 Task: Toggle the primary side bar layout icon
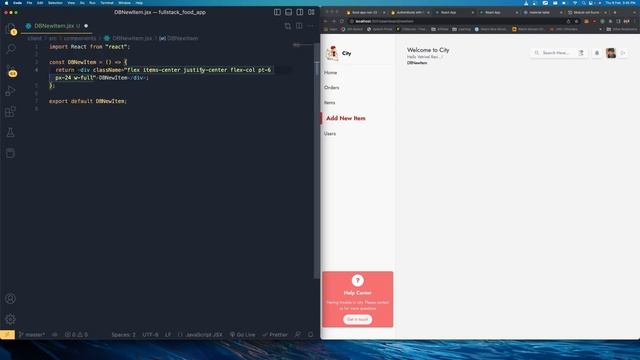[x=277, y=12]
